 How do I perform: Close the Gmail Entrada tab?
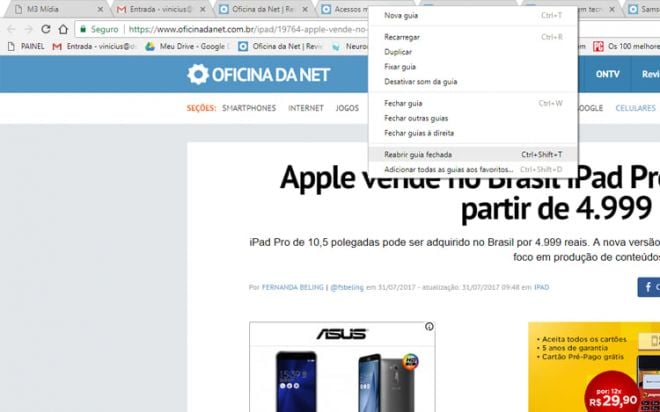pos(203,9)
